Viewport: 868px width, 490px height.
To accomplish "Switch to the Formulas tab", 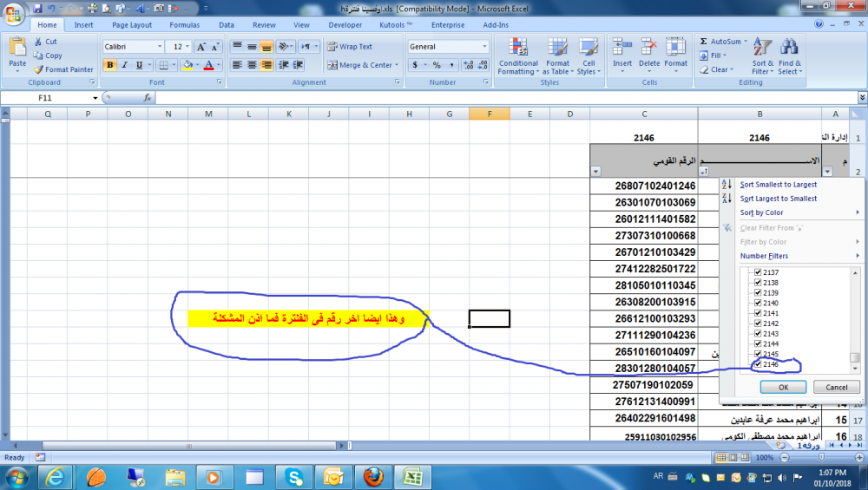I will (x=184, y=25).
